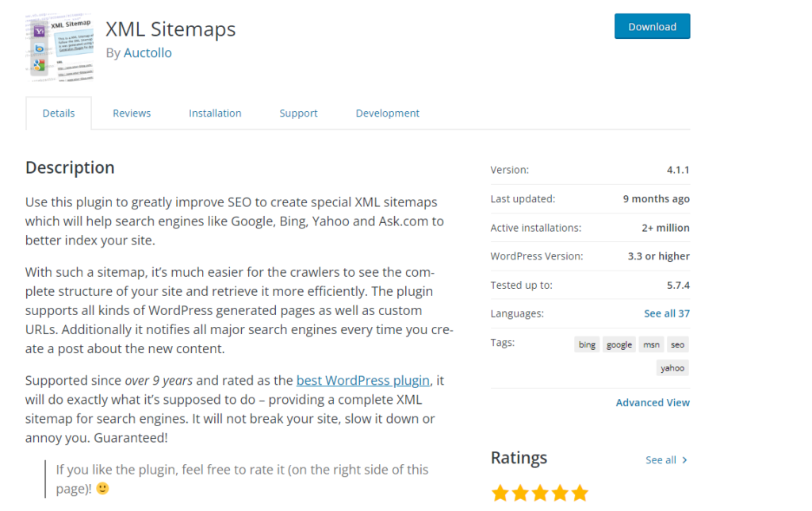Switch to the Reviews tab
The image size is (812, 511).
pyautogui.click(x=132, y=113)
